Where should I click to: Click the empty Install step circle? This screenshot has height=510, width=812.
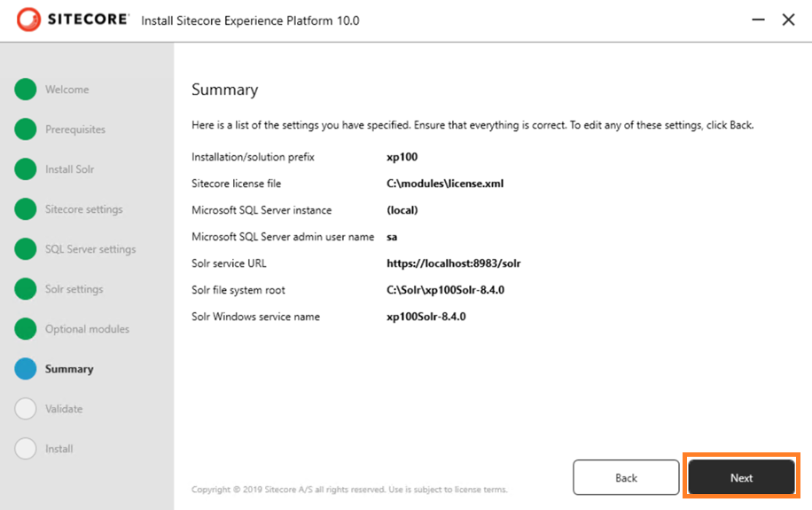(x=26, y=448)
